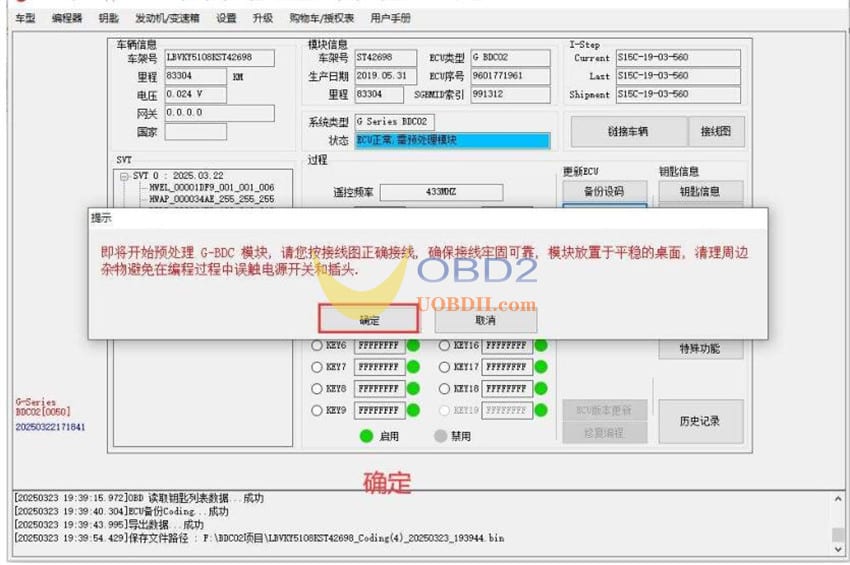Click the ECU类型 field G BDC02
The width and height of the screenshot is (850, 565).
tap(510, 58)
